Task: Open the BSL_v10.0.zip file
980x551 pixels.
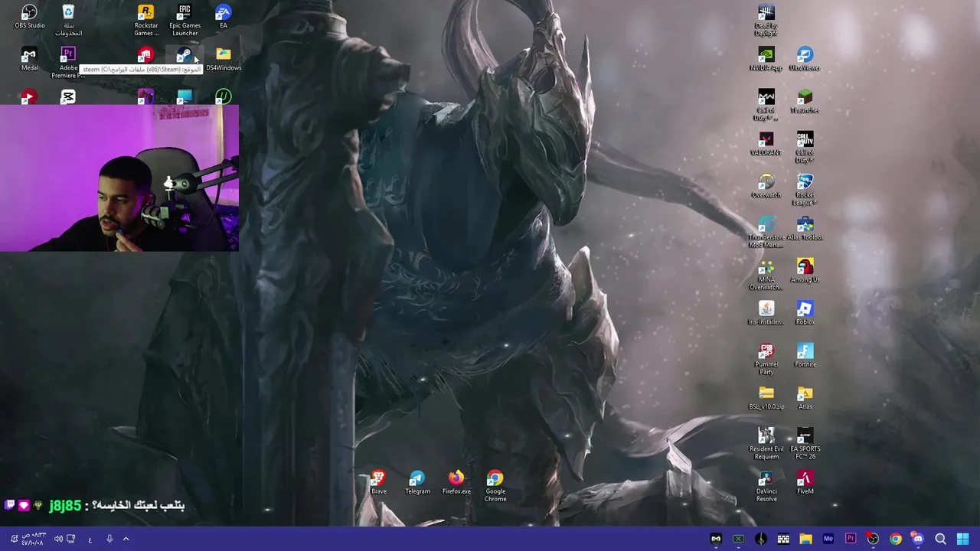Action: 766,397
